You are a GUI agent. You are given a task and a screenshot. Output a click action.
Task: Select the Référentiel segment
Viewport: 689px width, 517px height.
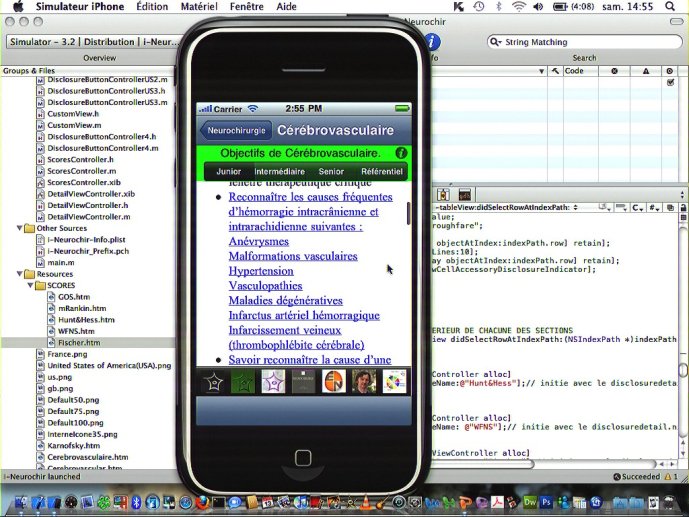381,171
